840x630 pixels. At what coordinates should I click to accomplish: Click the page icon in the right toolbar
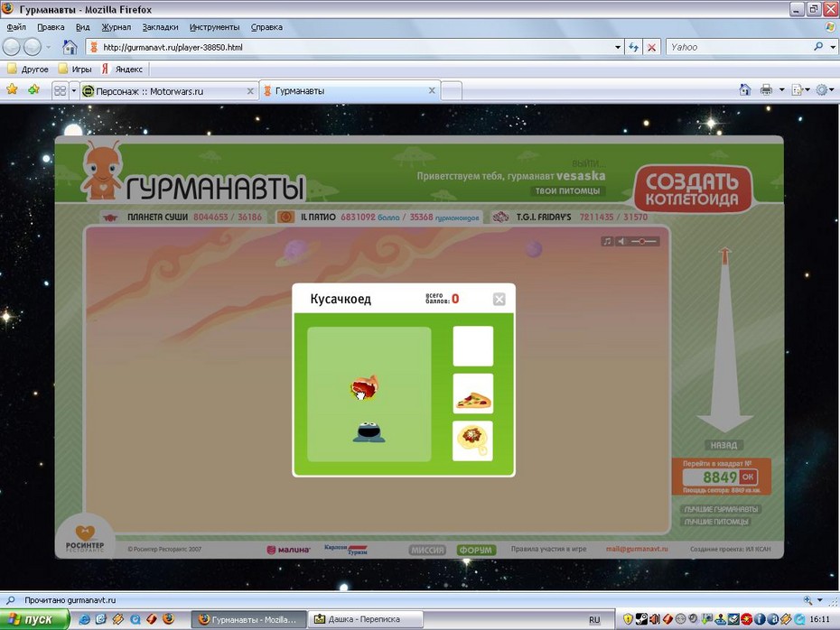(x=798, y=90)
